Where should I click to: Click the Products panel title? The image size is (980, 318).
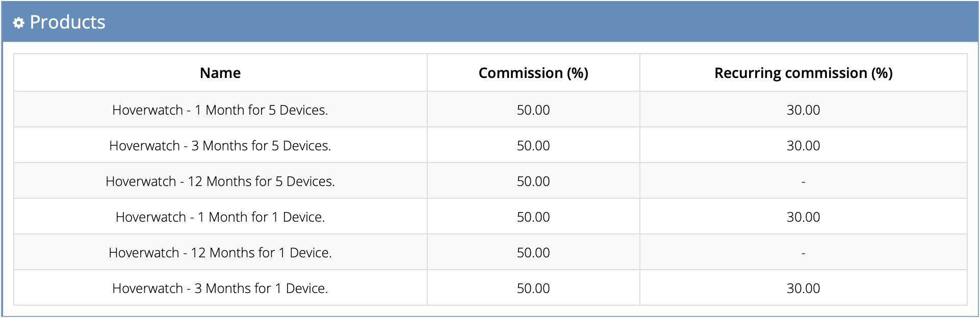(67, 22)
